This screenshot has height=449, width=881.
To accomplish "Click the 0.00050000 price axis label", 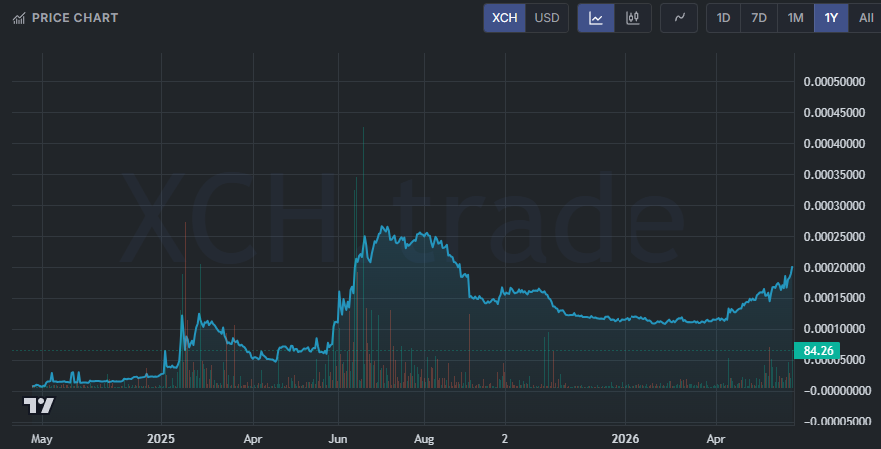I will (x=834, y=82).
